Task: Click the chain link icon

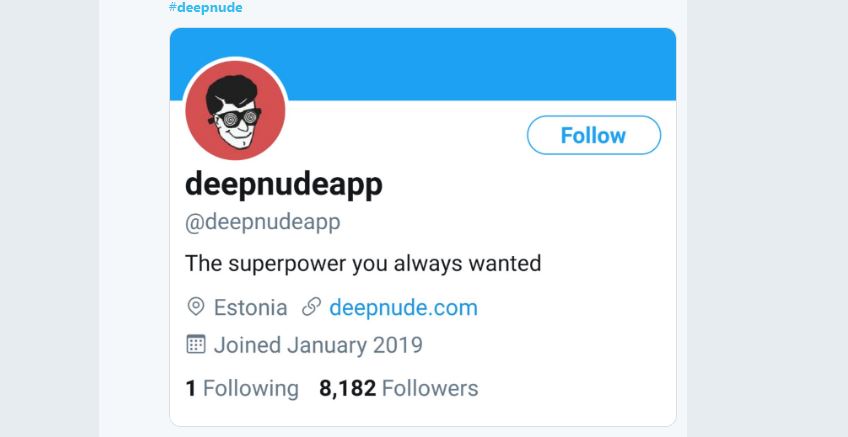Action: coord(311,307)
